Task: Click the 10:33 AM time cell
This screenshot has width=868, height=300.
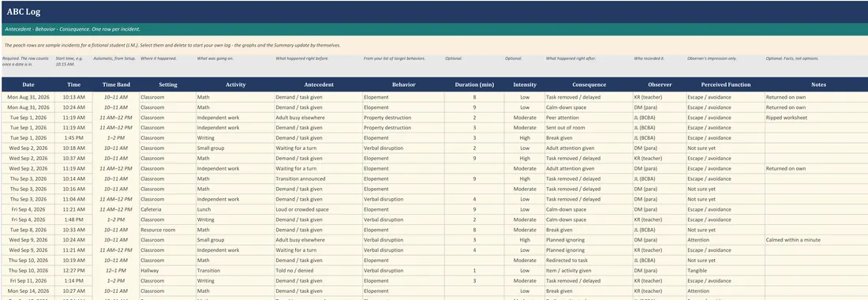Action: tap(73, 230)
